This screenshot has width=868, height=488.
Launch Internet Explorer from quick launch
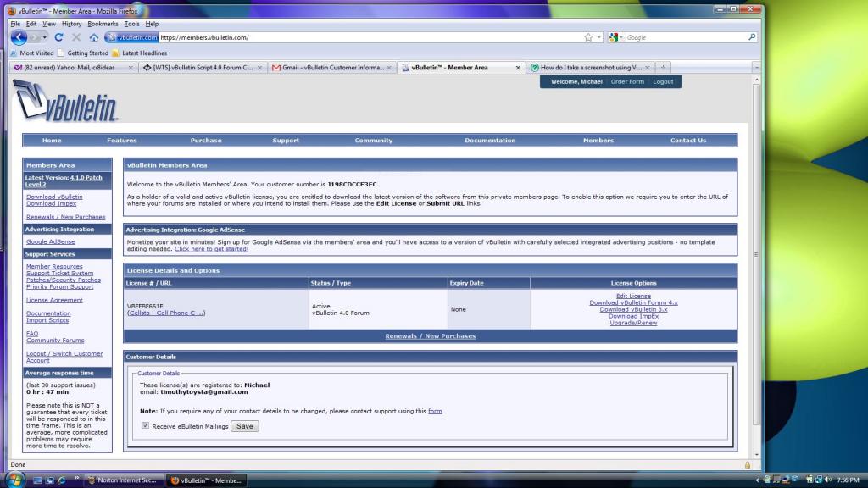pos(61,480)
